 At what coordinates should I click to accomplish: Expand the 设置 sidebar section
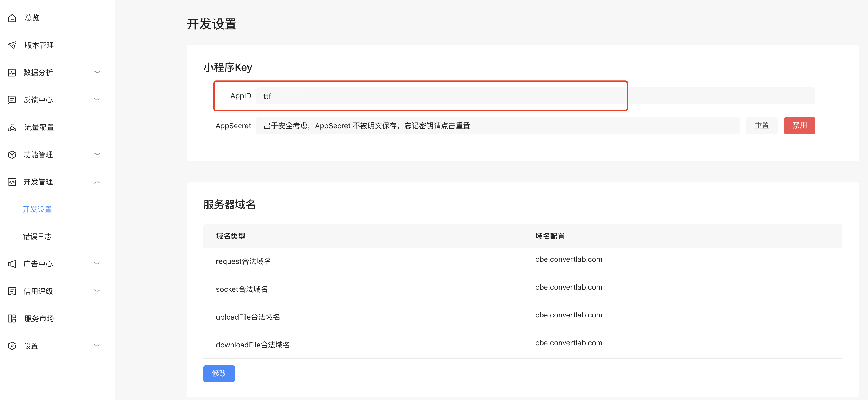(x=97, y=345)
